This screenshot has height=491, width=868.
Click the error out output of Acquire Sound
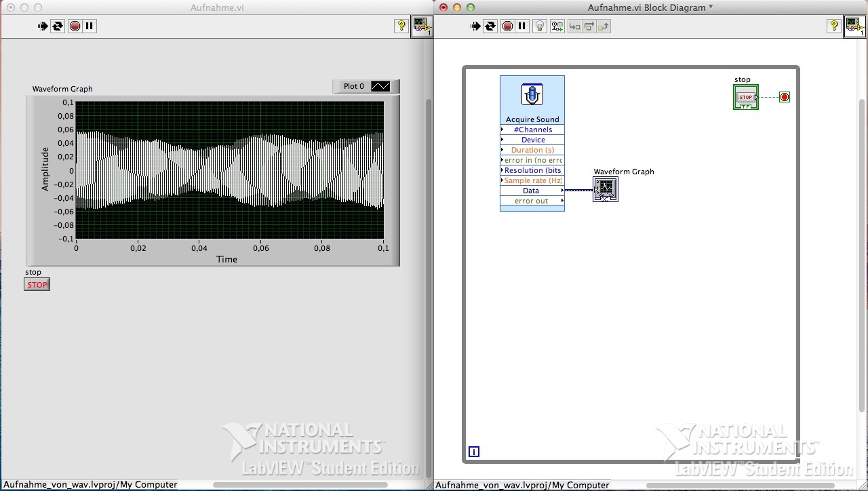point(532,201)
